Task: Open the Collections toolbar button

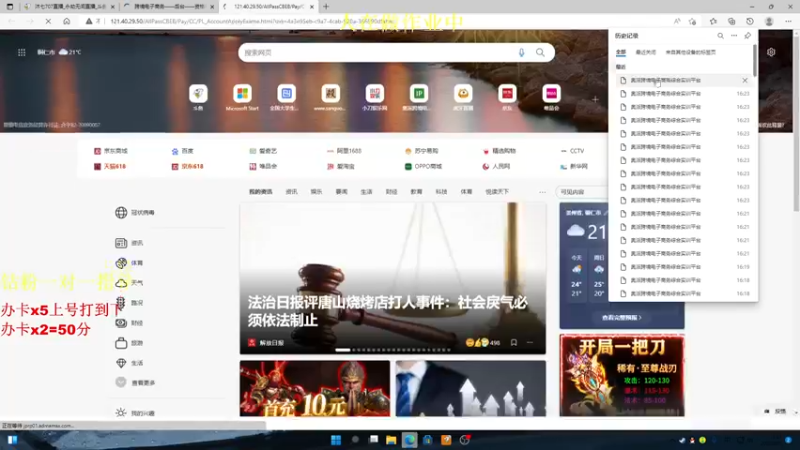Action: coord(732,21)
